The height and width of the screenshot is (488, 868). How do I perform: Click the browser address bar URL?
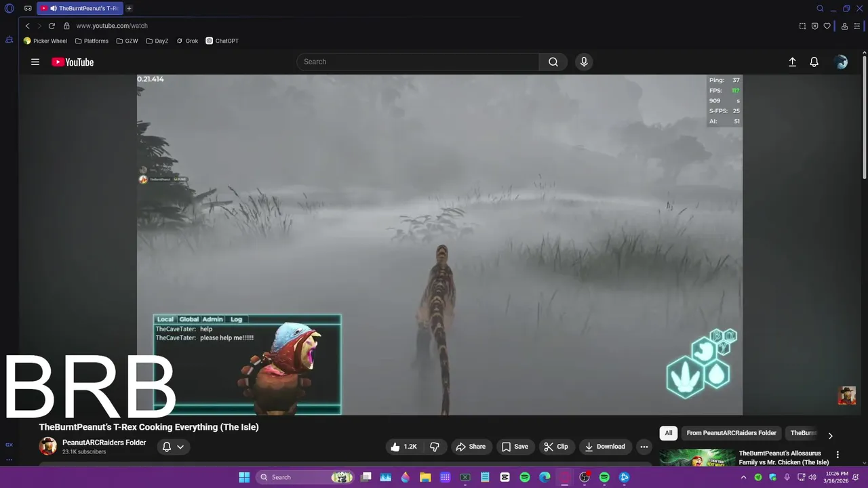tap(112, 26)
